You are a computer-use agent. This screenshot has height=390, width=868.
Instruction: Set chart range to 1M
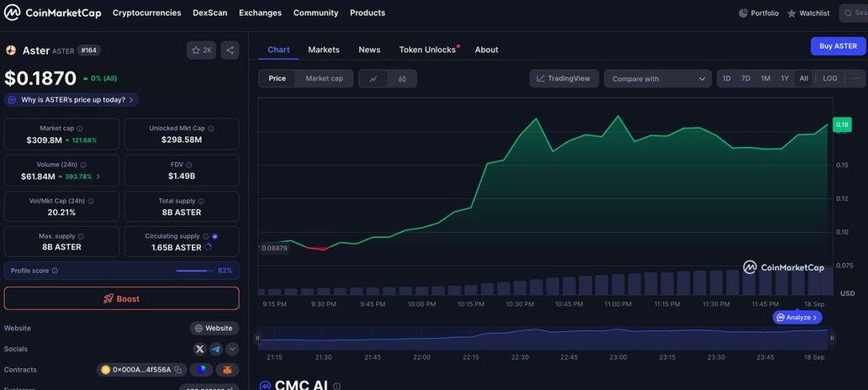click(x=765, y=78)
